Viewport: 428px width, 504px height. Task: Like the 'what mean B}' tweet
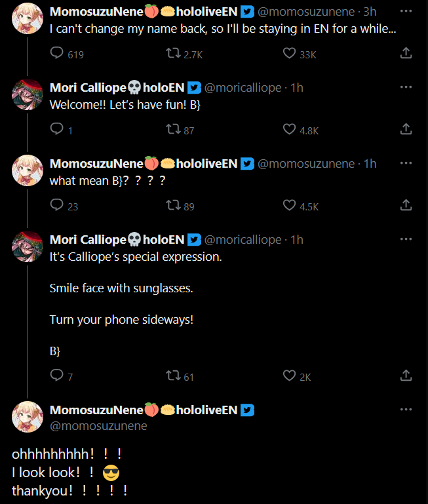coord(289,206)
